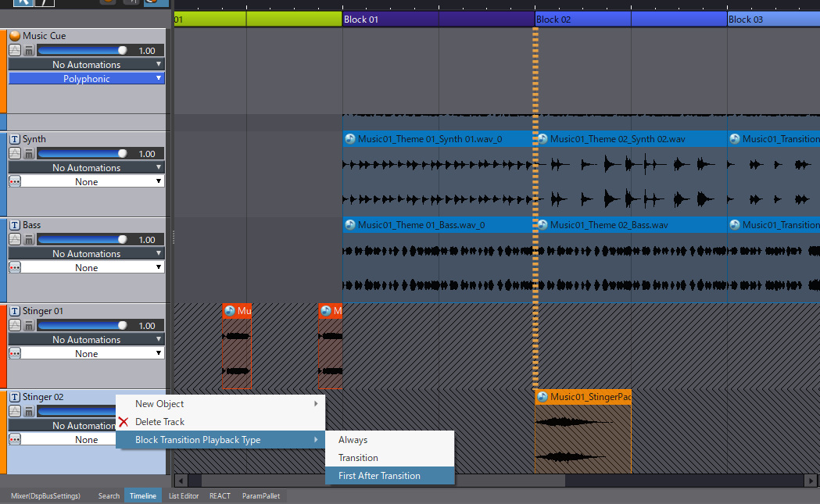Image resolution: width=820 pixels, height=504 pixels.
Task: Click the orange Music Cue icon
Action: pyautogui.click(x=15, y=35)
